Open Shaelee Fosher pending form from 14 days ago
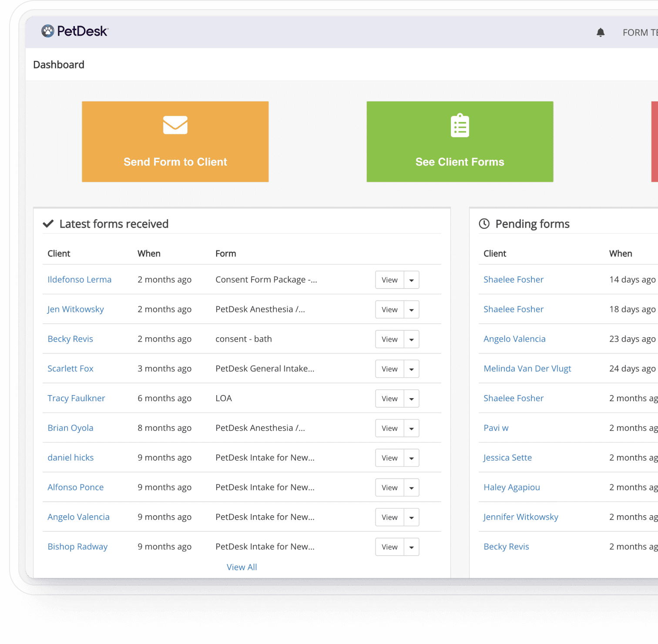 pyautogui.click(x=514, y=279)
